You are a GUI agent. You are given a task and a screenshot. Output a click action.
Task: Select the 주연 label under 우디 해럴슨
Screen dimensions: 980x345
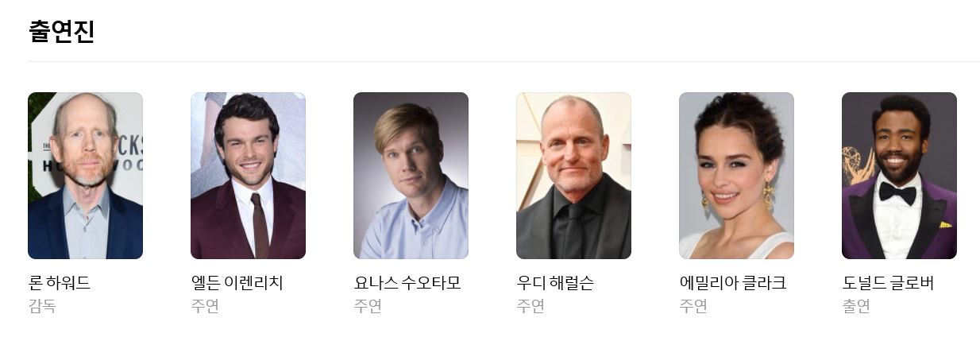(531, 306)
